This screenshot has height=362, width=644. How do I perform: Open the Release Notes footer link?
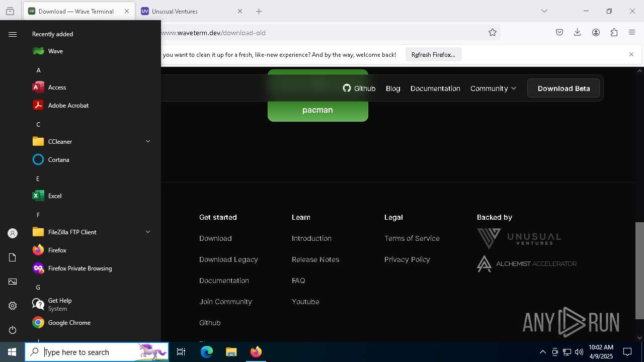[x=315, y=259]
